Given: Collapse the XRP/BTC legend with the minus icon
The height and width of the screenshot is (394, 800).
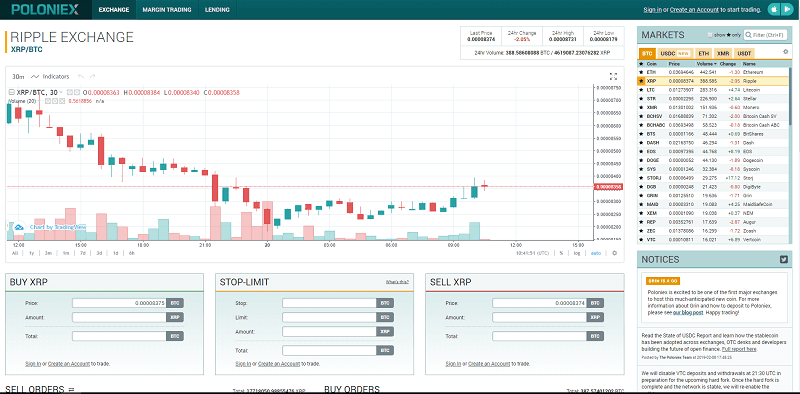Looking at the screenshot, I should 12,92.
